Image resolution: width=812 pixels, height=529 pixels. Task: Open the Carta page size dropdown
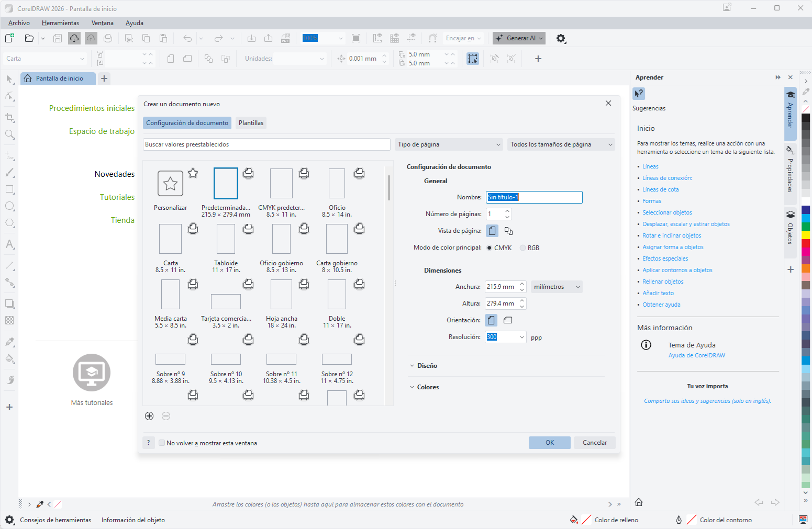(x=45, y=59)
